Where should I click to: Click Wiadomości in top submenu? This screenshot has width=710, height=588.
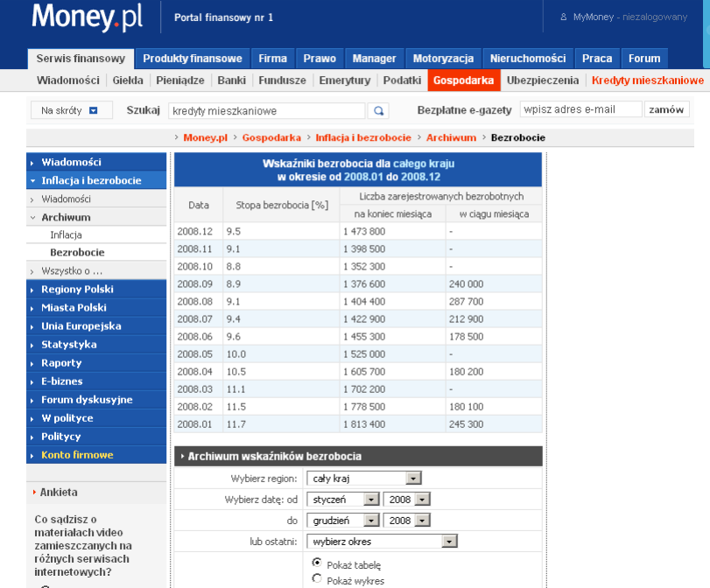click(x=68, y=80)
